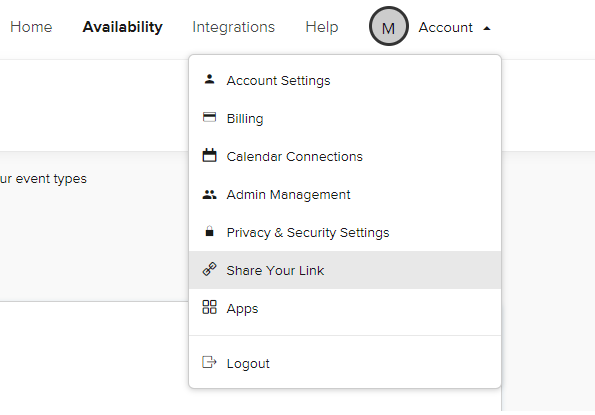The image size is (595, 415).
Task: Click the M avatar circle
Action: pyautogui.click(x=389, y=26)
